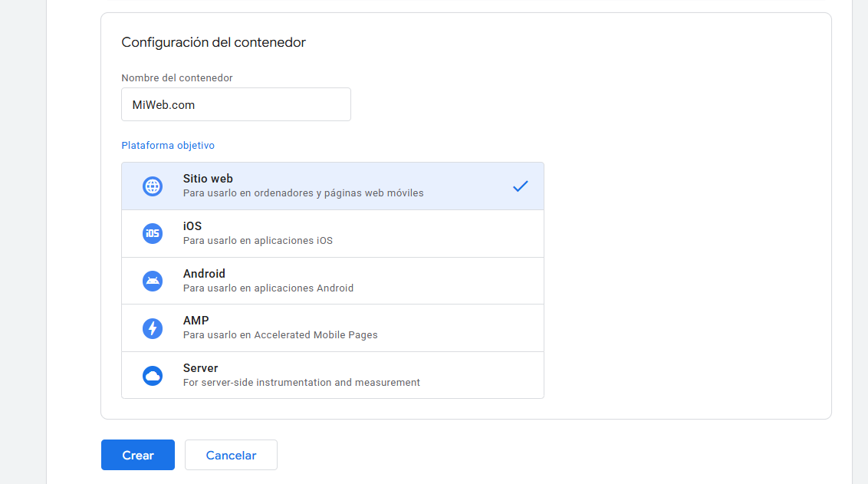Click the Crear button
This screenshot has width=868, height=484.
tap(138, 455)
